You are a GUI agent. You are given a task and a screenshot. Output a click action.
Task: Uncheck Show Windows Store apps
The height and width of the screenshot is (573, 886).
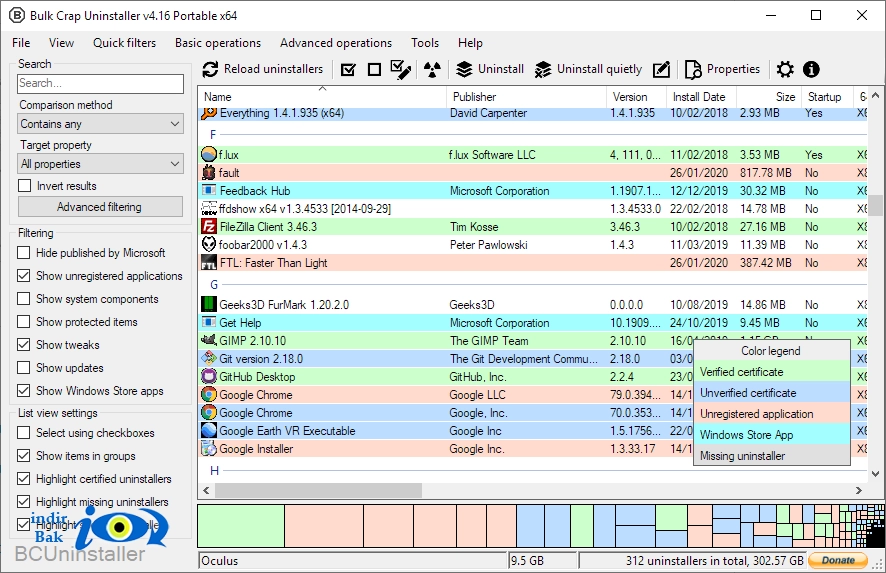[x=24, y=390]
